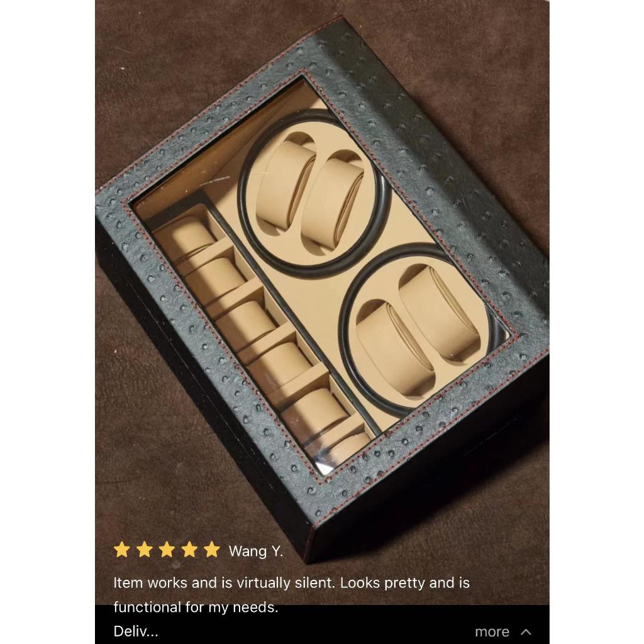Tap the 'more' link to read full review

[x=492, y=631]
